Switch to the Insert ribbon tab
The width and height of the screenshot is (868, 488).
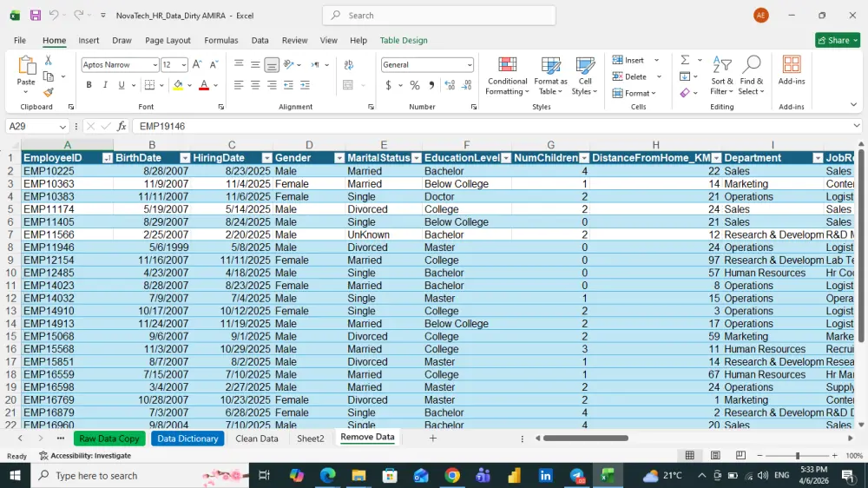pyautogui.click(x=89, y=41)
